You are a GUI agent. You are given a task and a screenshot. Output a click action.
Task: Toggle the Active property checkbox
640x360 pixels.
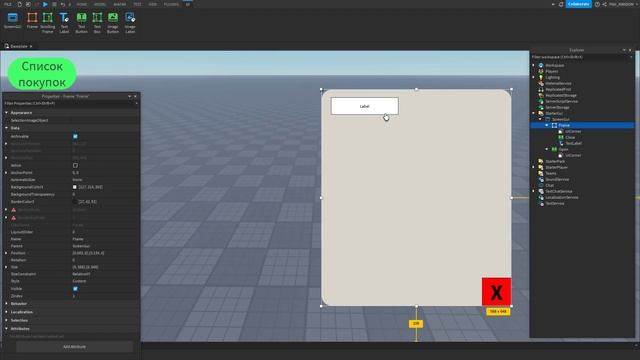pyautogui.click(x=75, y=165)
